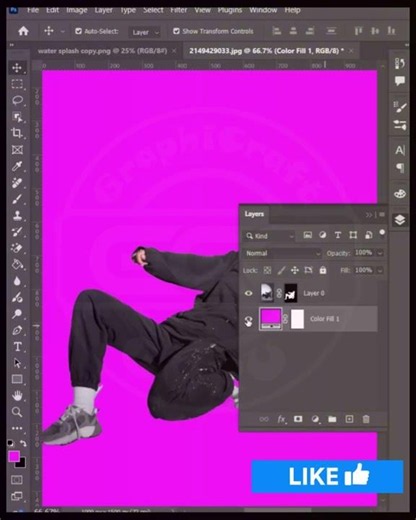Open the layer filter Kind dropdown

(269, 236)
